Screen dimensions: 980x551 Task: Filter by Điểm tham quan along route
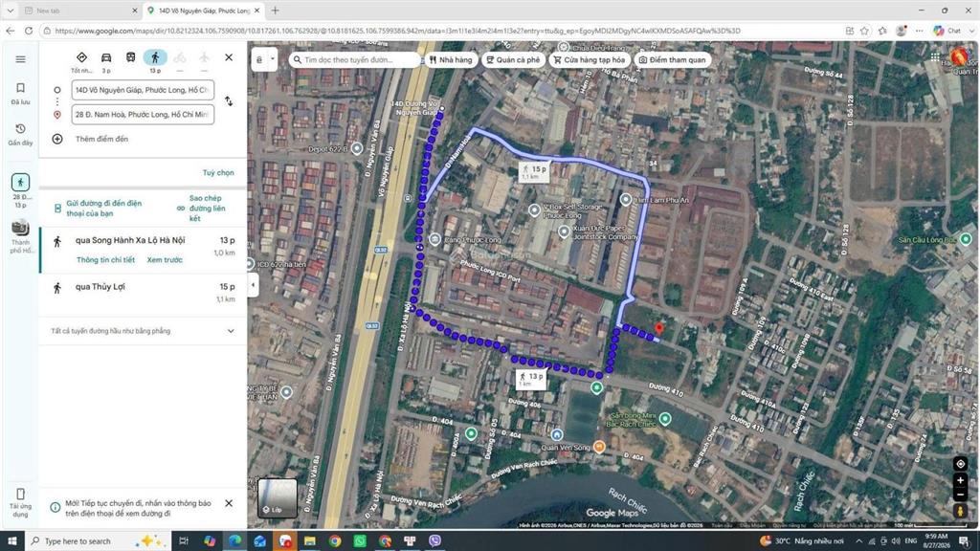point(673,60)
